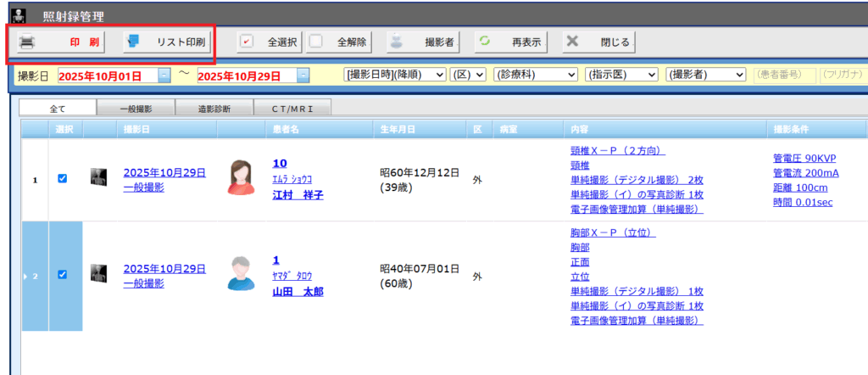Switch to the 一般撮影 tab
The height and width of the screenshot is (375, 868).
tap(136, 109)
